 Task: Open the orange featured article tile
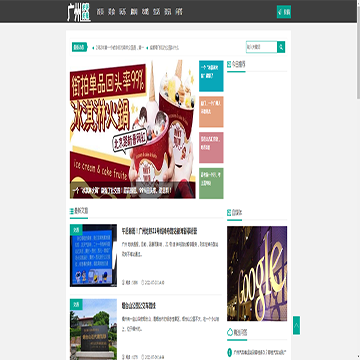(x=211, y=112)
